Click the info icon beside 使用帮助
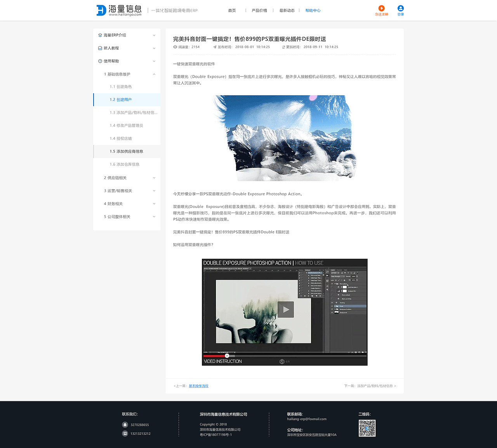This screenshot has width=497, height=448. tap(100, 61)
